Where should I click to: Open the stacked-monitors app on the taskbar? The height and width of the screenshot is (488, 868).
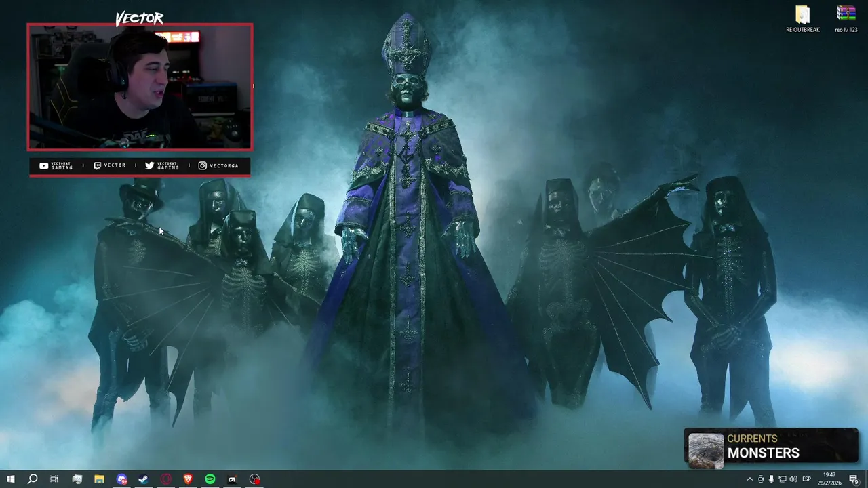(x=77, y=479)
